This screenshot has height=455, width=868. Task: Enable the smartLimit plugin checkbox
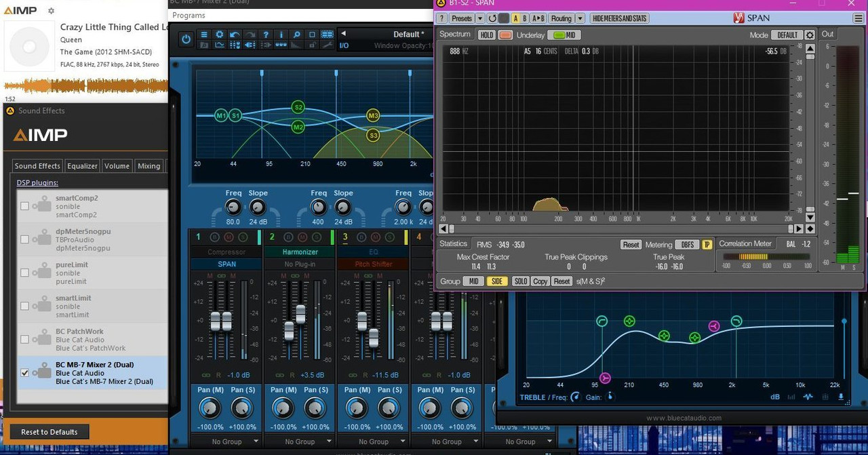coord(25,306)
